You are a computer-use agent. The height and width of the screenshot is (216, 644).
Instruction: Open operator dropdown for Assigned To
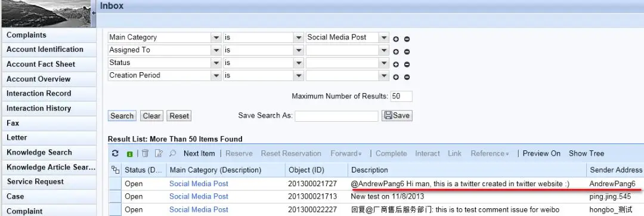coord(299,51)
